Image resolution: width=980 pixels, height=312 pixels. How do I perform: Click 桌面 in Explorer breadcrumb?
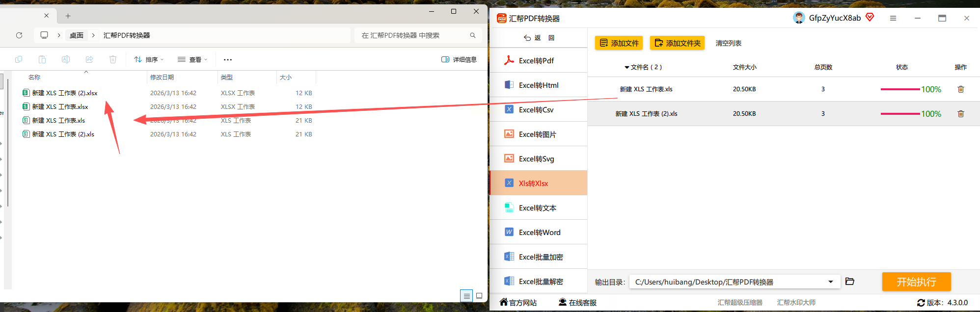pos(76,35)
